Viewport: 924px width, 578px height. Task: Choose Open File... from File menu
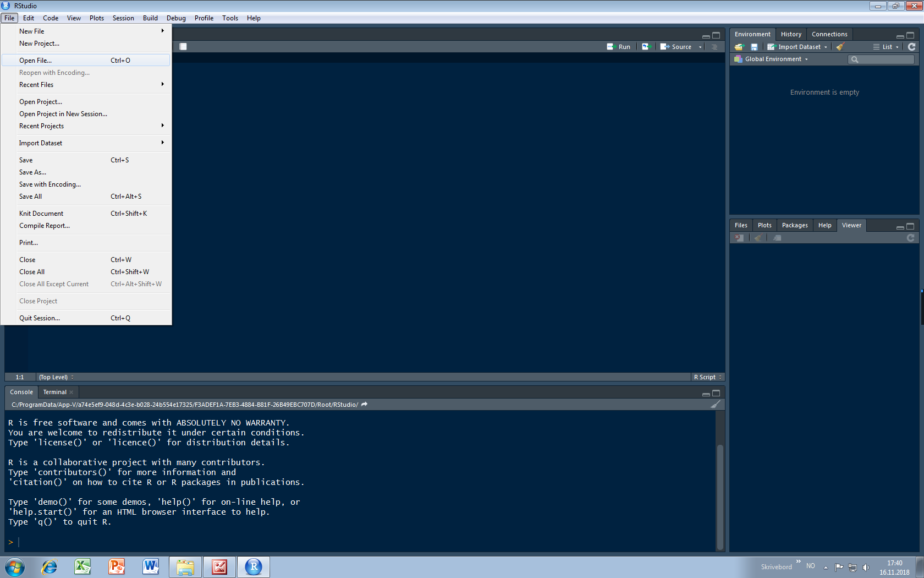click(86, 61)
